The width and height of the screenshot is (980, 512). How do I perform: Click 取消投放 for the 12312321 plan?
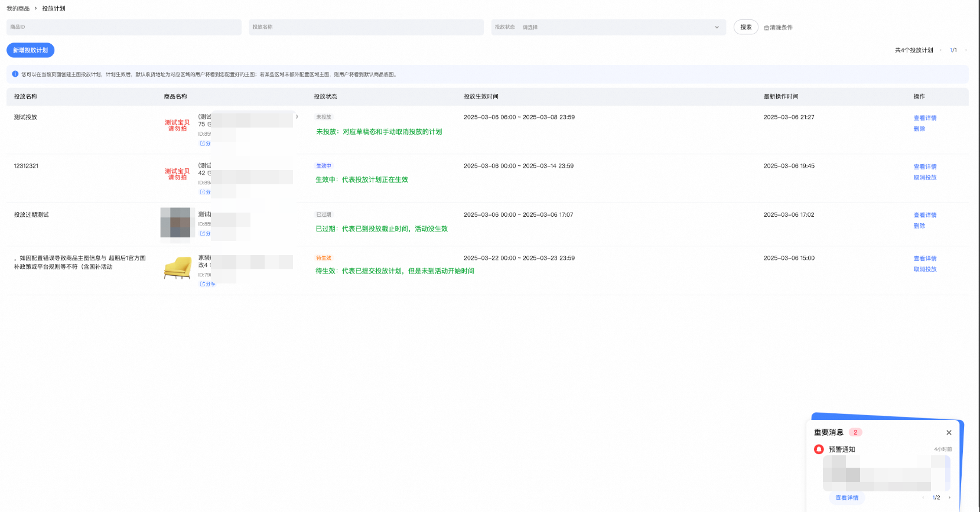(x=925, y=177)
